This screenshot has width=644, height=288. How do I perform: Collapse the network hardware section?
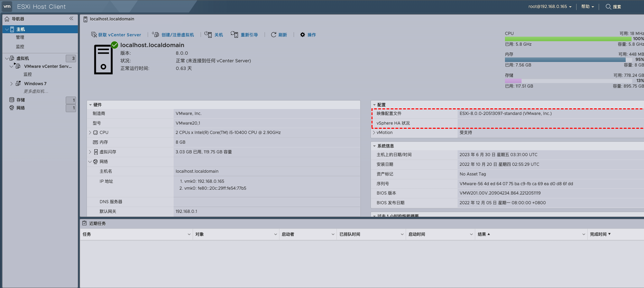coord(90,162)
